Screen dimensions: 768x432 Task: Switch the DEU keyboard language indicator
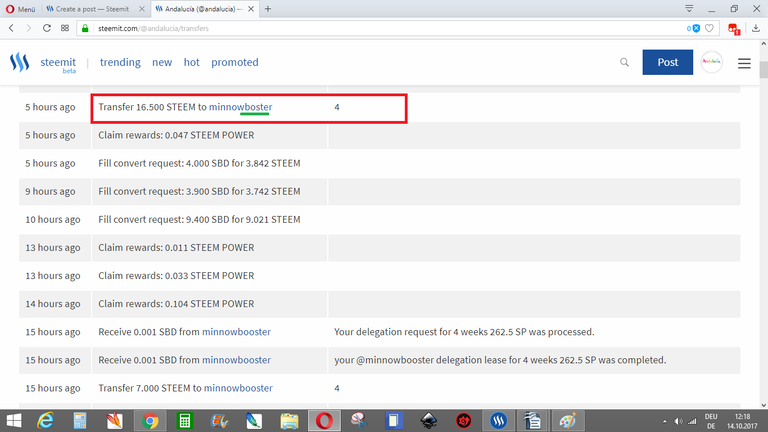coord(711,421)
